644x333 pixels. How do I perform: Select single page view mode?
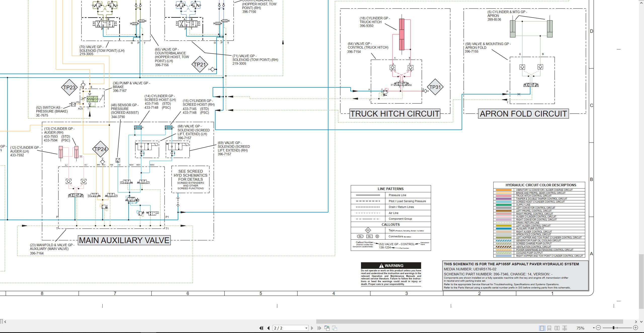pos(542,328)
